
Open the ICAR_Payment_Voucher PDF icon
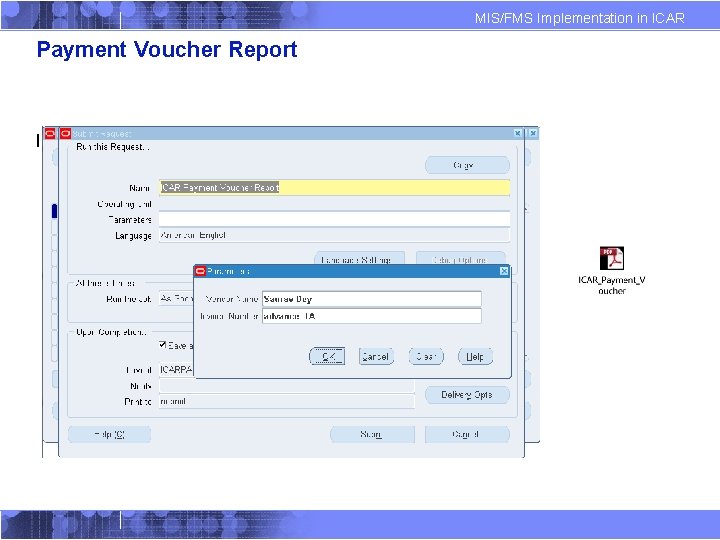point(611,259)
